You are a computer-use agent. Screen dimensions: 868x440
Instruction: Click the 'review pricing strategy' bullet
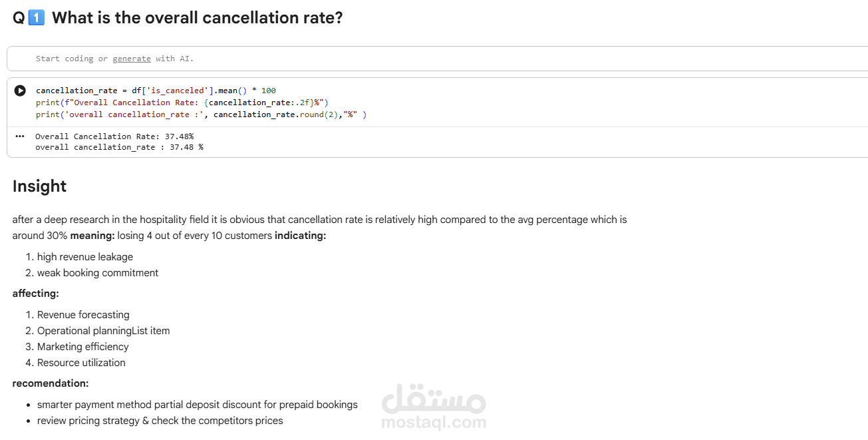(160, 421)
